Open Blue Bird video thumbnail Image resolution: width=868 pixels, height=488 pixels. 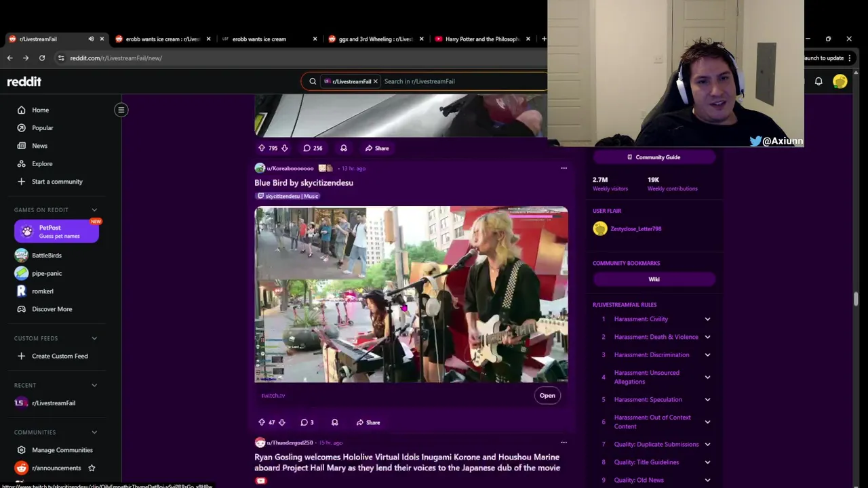click(411, 295)
